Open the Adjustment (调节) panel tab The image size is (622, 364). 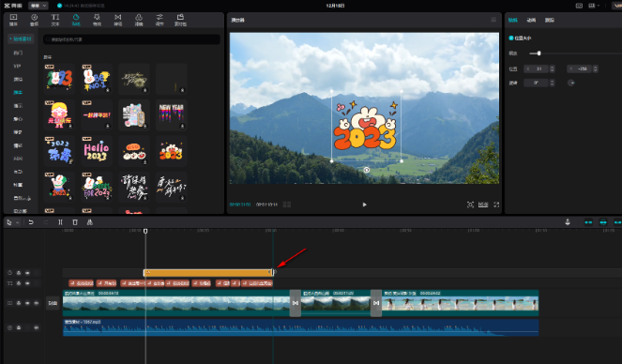pos(159,20)
